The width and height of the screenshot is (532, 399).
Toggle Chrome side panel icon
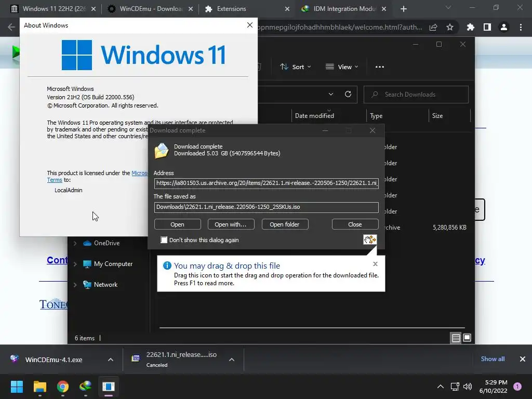click(487, 27)
